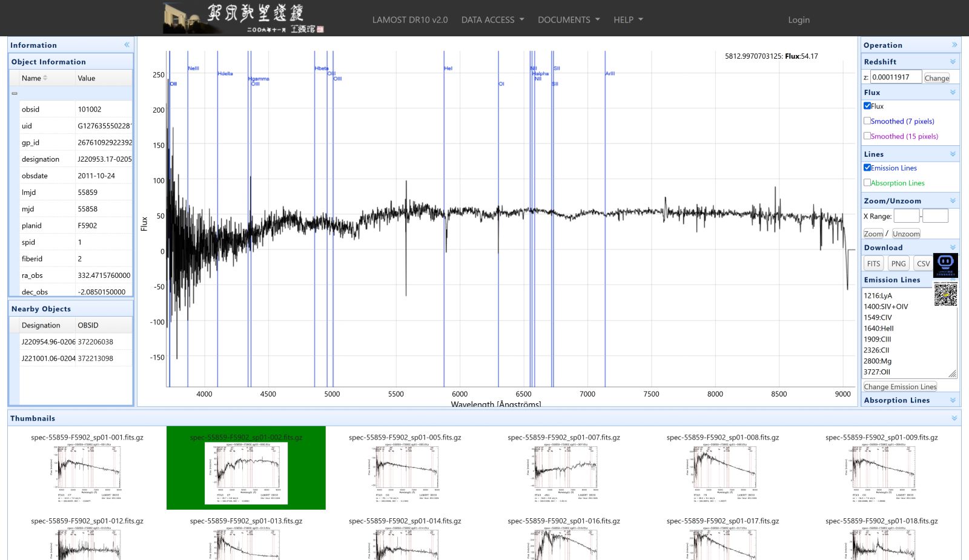The image size is (969, 560).
Task: Collapse the Operation panel with the double-arrow icon
Action: point(954,45)
